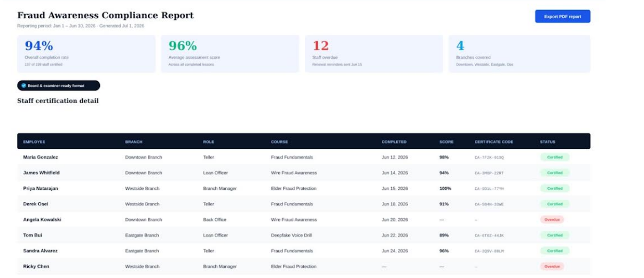Click the 98% score in Maria's row
Screen dimensions: 644x278
pyautogui.click(x=444, y=157)
